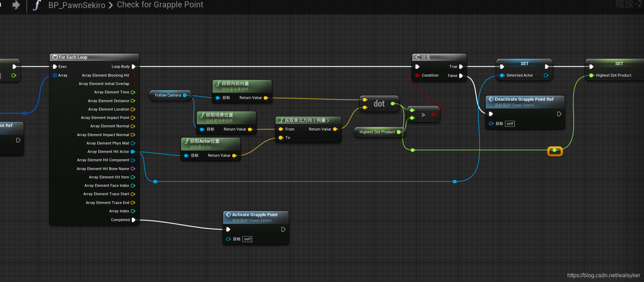This screenshot has width=644, height=282.
Task: Click the forward navigation arrow in breadcrumb
Action: 16,5
